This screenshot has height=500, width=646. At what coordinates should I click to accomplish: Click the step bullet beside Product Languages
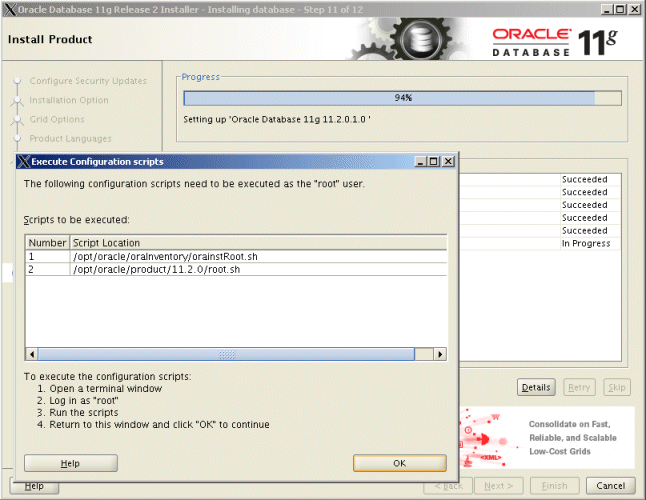pos(17,139)
